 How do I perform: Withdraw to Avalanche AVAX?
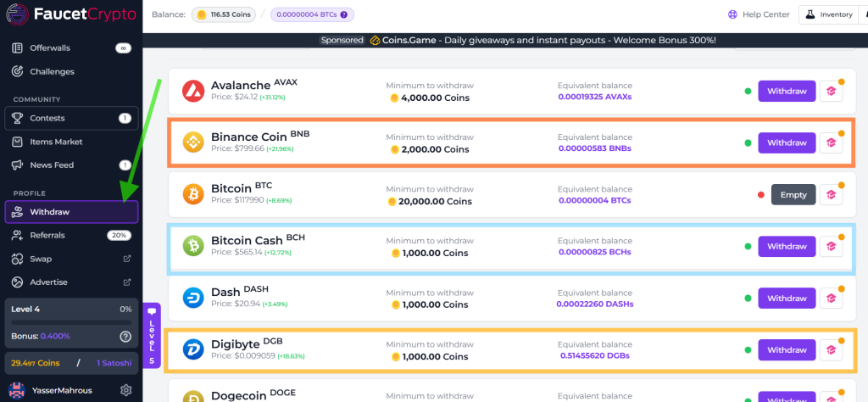click(787, 92)
